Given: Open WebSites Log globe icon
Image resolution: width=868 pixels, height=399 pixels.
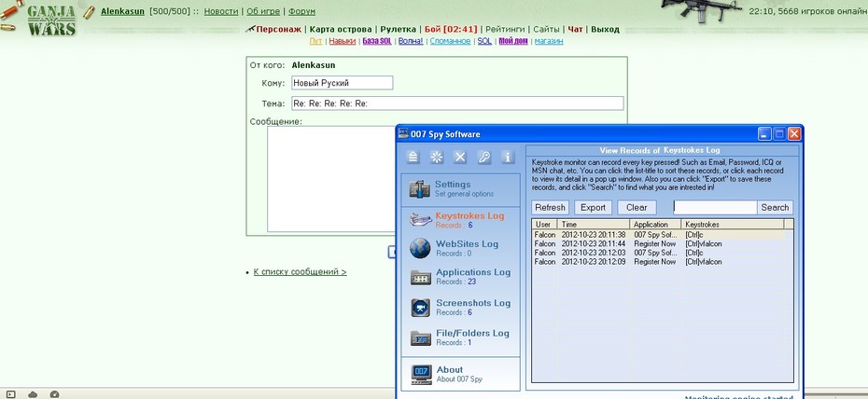Looking at the screenshot, I should 420,248.
